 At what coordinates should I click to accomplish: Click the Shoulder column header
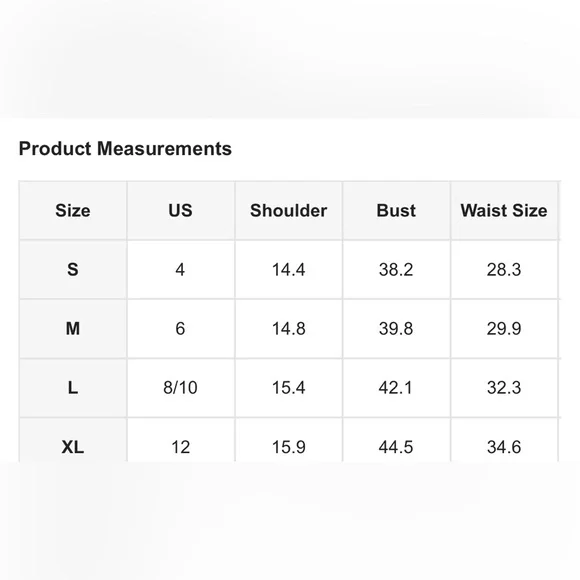tap(289, 210)
